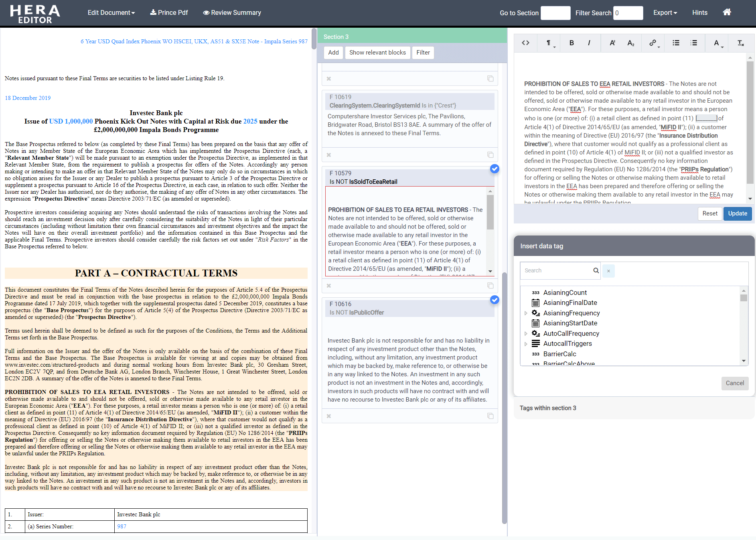Viewport: 756px width, 540px height.
Task: Copy the F 10619 block
Action: 490,155
